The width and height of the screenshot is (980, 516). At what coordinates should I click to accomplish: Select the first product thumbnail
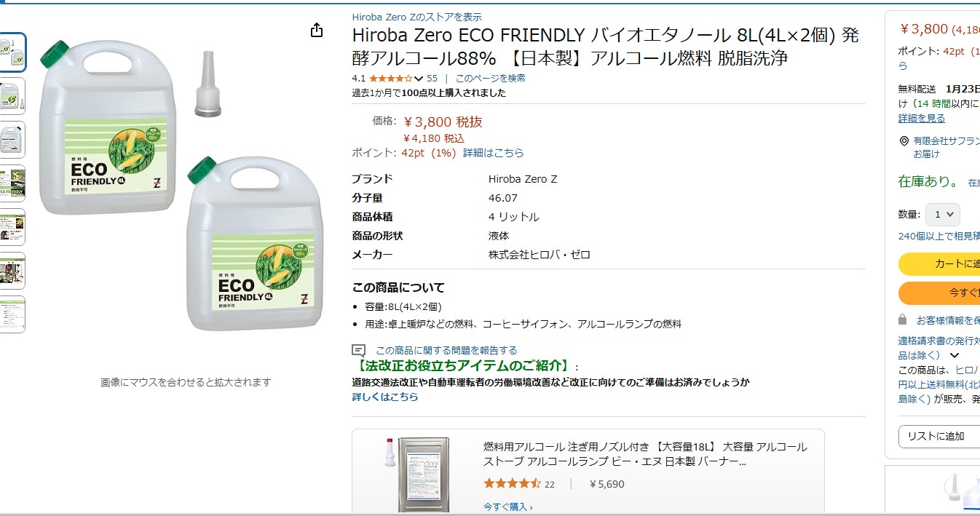[x=12, y=52]
